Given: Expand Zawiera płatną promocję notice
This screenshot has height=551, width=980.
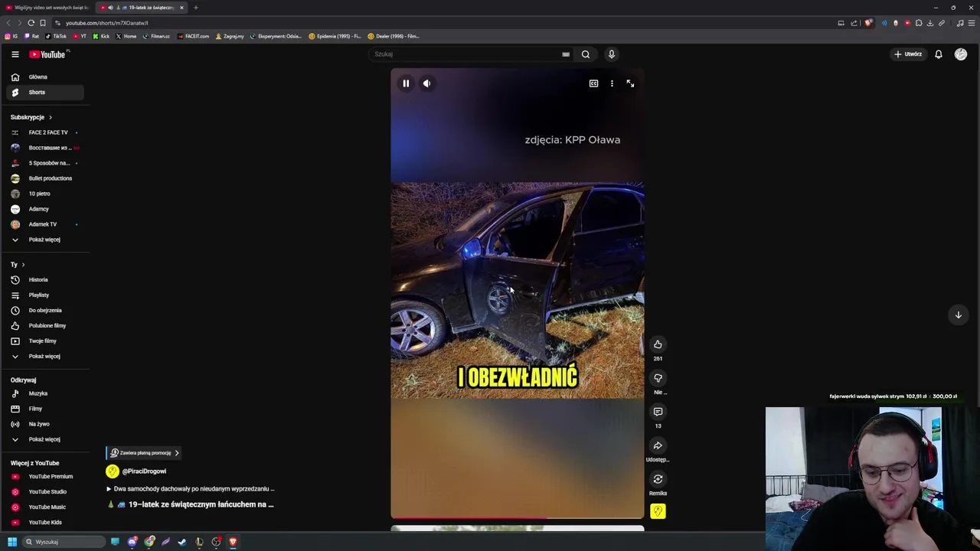Looking at the screenshot, I should click(144, 453).
